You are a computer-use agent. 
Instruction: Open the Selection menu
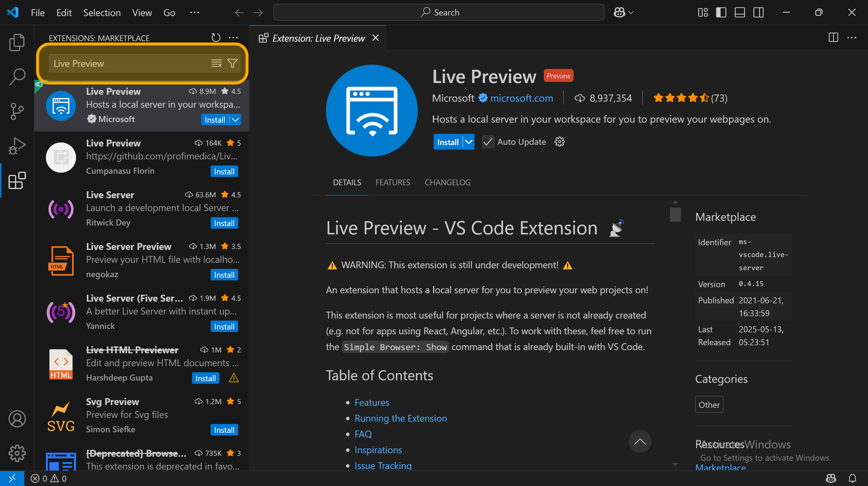click(102, 12)
